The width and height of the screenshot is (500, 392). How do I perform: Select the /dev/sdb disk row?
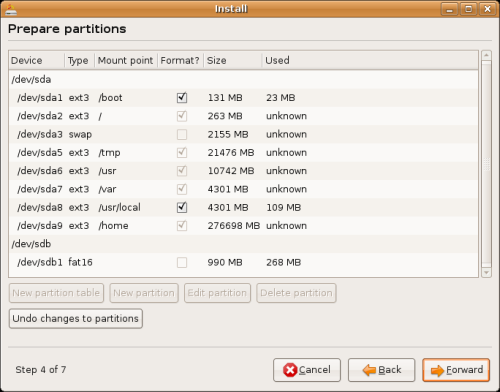point(243,244)
